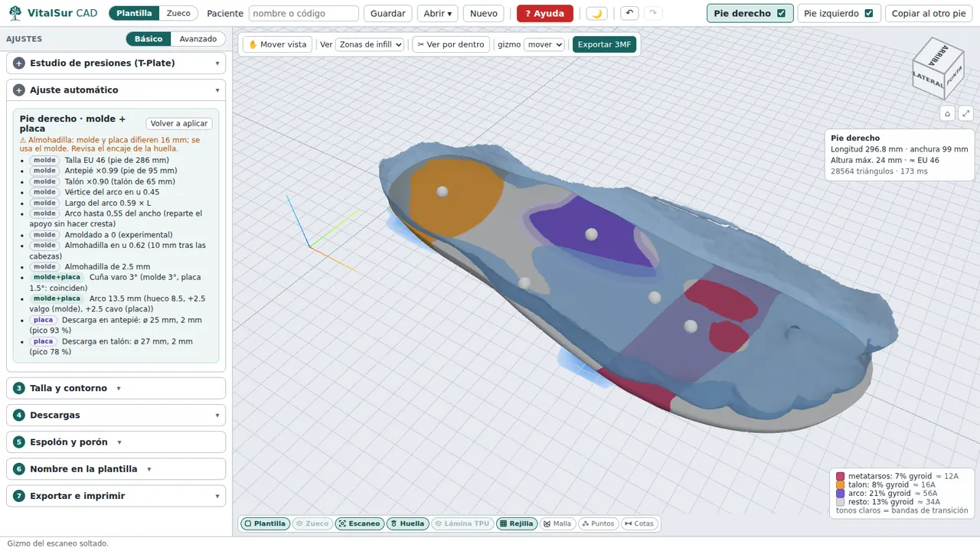Image resolution: width=980 pixels, height=551 pixels.
Task: Click step 4 badge for Descargas
Action: tap(19, 415)
